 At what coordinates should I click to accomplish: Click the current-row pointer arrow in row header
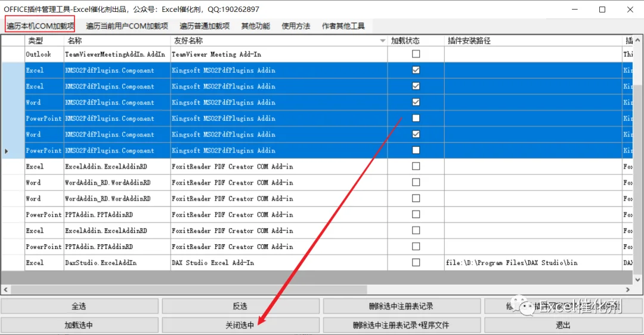[x=6, y=151]
